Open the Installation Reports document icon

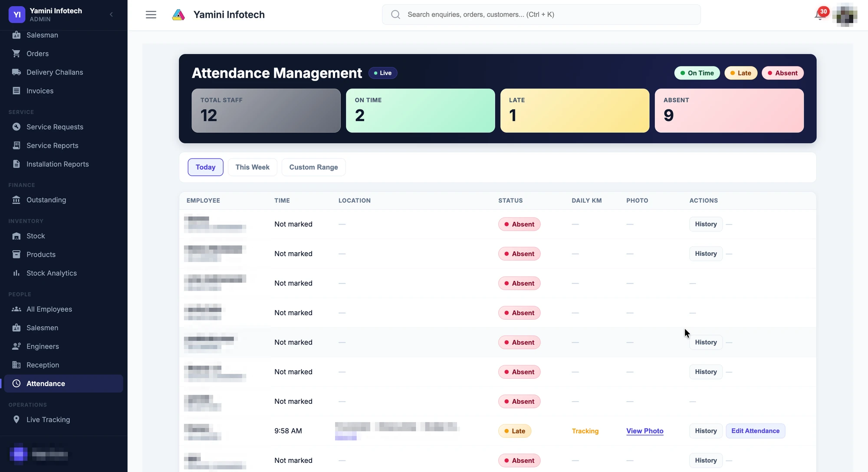click(x=16, y=164)
